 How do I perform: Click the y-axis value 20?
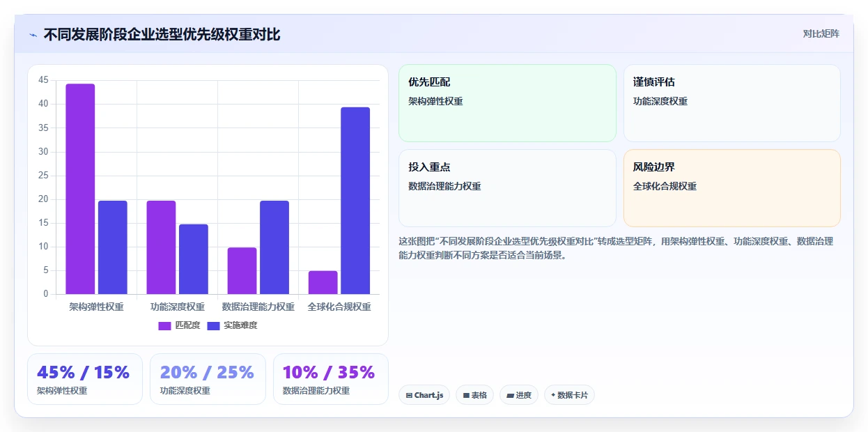pos(44,199)
